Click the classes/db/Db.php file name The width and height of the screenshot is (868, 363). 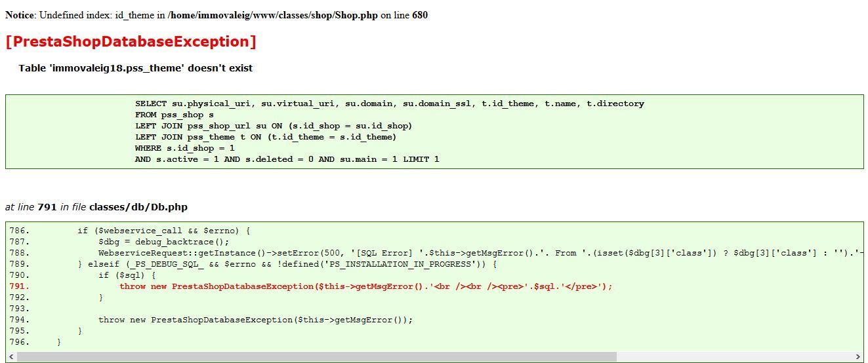(x=138, y=207)
